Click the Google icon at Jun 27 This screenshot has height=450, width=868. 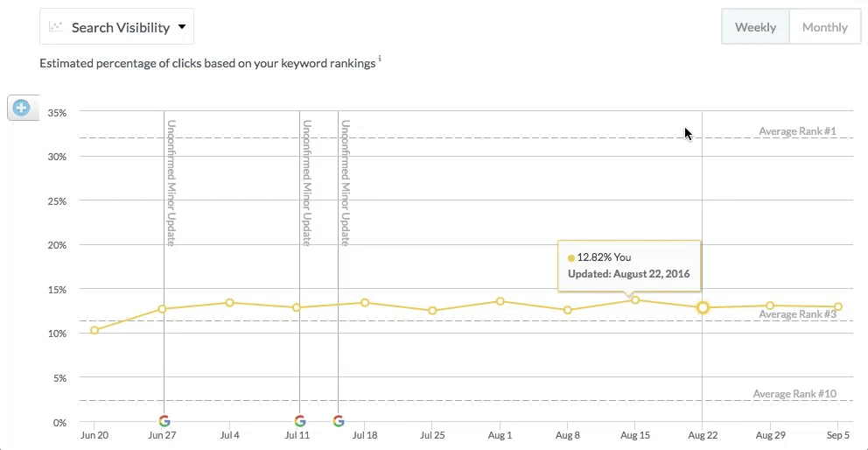[x=164, y=421]
